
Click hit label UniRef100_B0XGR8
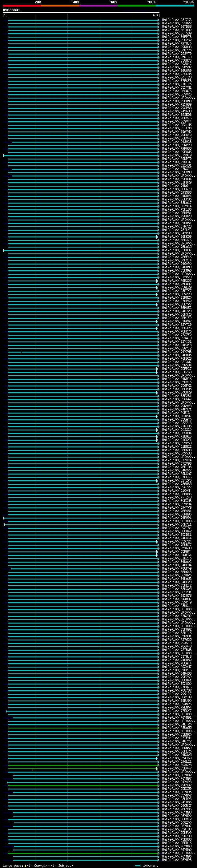[177, 765]
